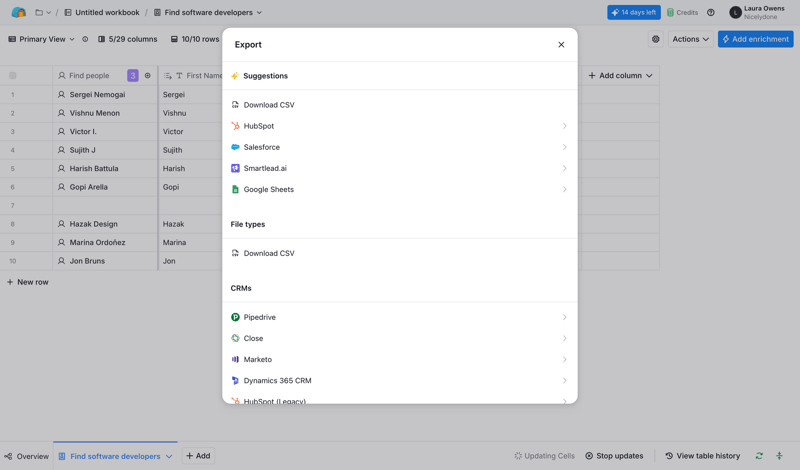
Task: Click the Dynamics 365 CRM icon
Action: 235,381
